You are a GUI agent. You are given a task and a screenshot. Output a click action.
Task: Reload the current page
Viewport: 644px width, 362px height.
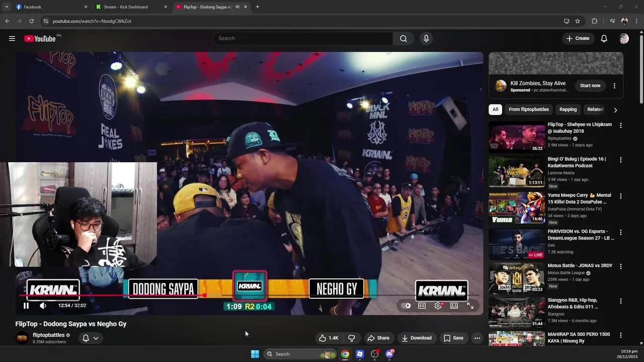[31, 21]
